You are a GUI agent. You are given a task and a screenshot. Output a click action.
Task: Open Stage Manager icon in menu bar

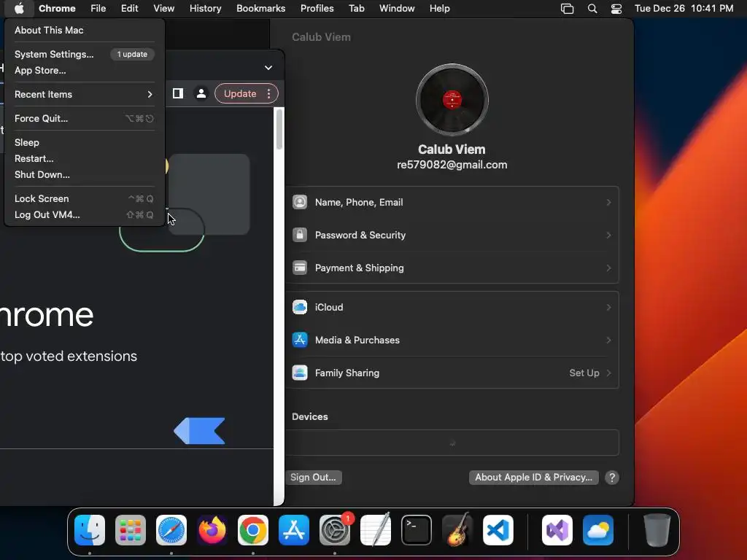(x=567, y=9)
